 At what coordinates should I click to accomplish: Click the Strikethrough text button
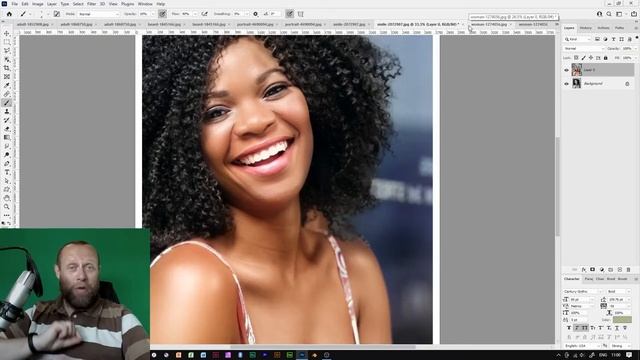[625, 328]
